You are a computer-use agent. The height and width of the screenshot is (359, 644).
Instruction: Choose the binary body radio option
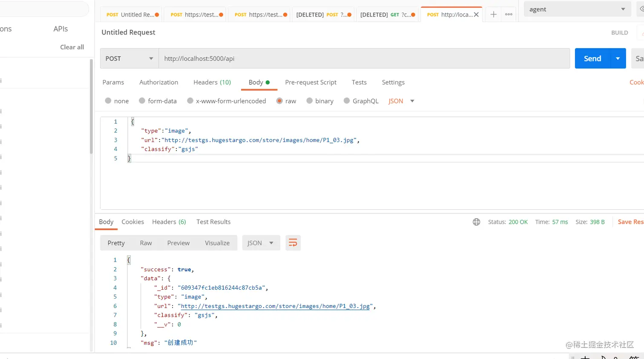310,101
